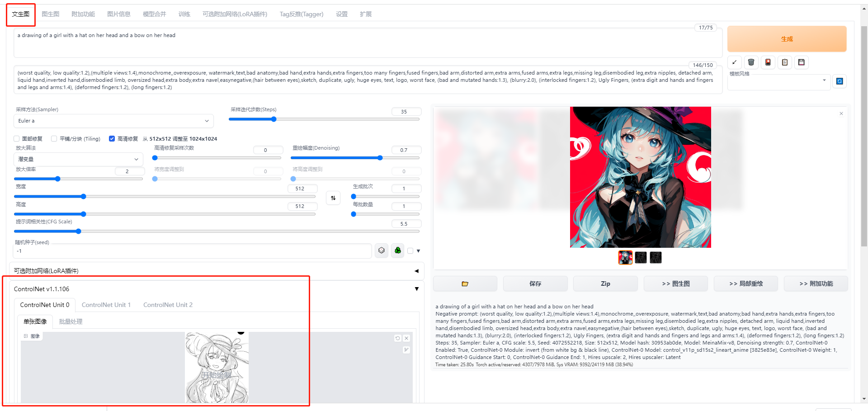868x411 pixels.
Task: Click the negative prompt text box
Action: [x=368, y=80]
